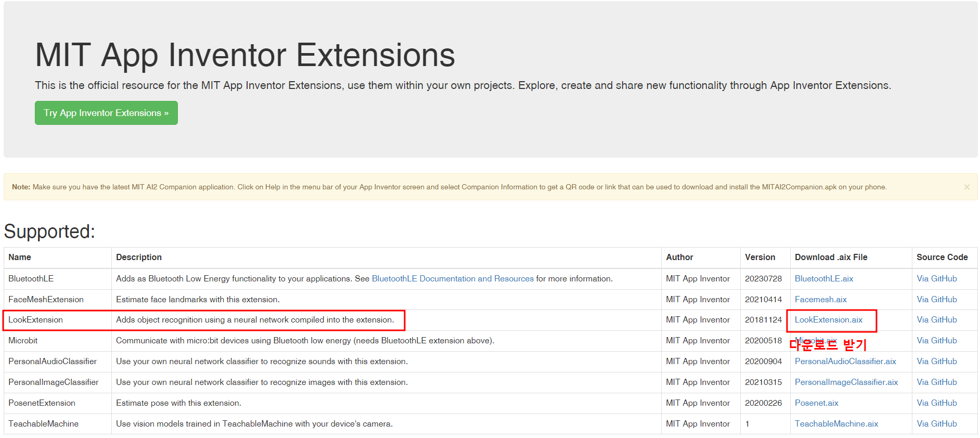Download PersonalAudioClassifier.aix file
The width and height of the screenshot is (980, 438).
pos(845,362)
